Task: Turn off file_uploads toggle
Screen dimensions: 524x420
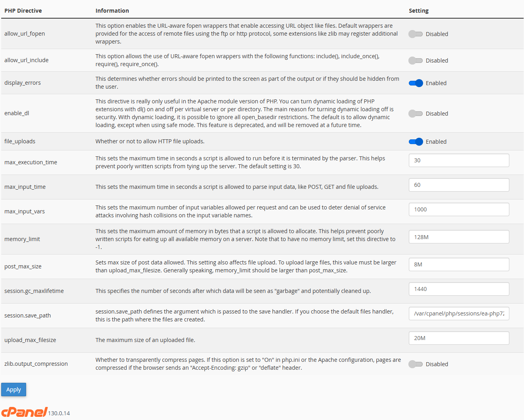Action: coord(416,142)
